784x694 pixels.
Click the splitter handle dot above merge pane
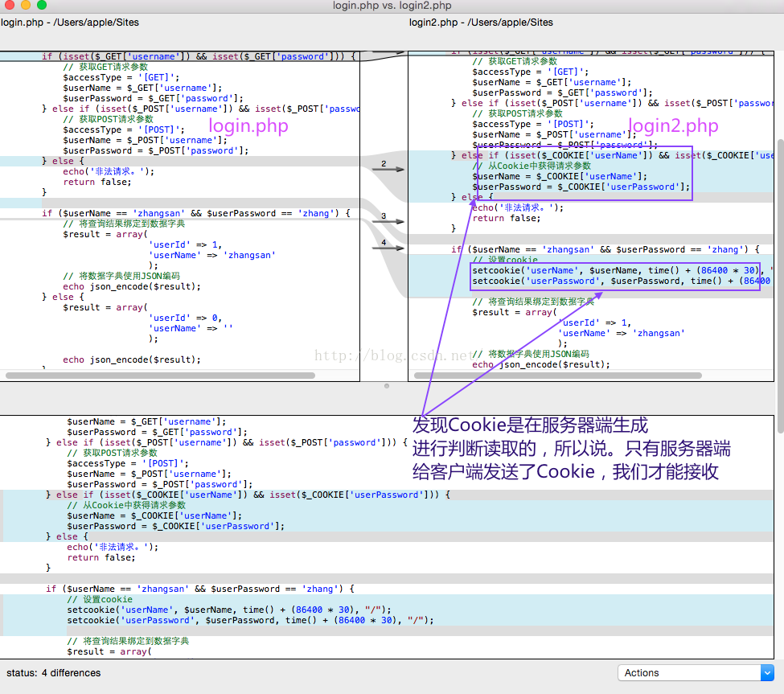pos(387,386)
